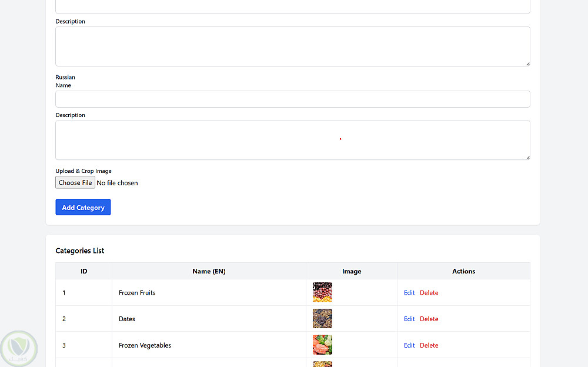
Task: Click the Categories List heading
Action: click(80, 251)
